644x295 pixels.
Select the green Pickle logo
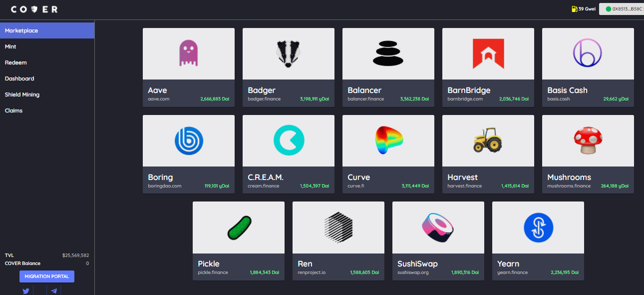(x=239, y=227)
